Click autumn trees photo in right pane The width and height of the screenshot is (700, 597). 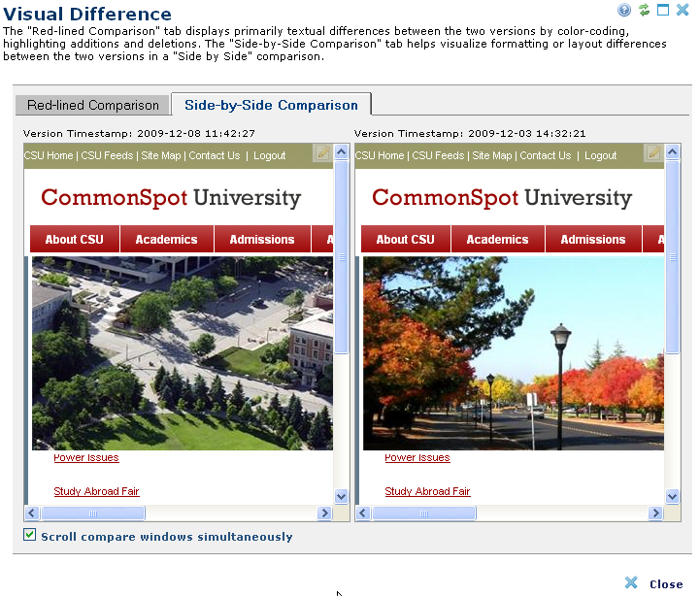[x=514, y=352]
